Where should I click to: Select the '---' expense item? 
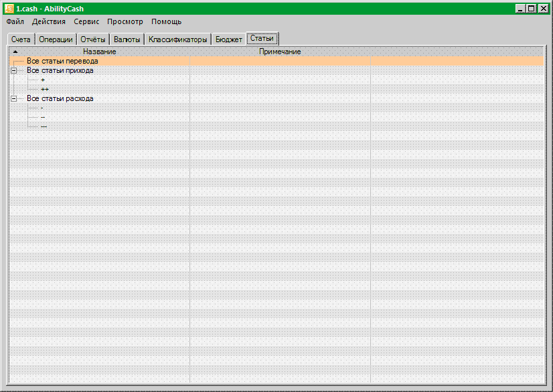click(44, 126)
